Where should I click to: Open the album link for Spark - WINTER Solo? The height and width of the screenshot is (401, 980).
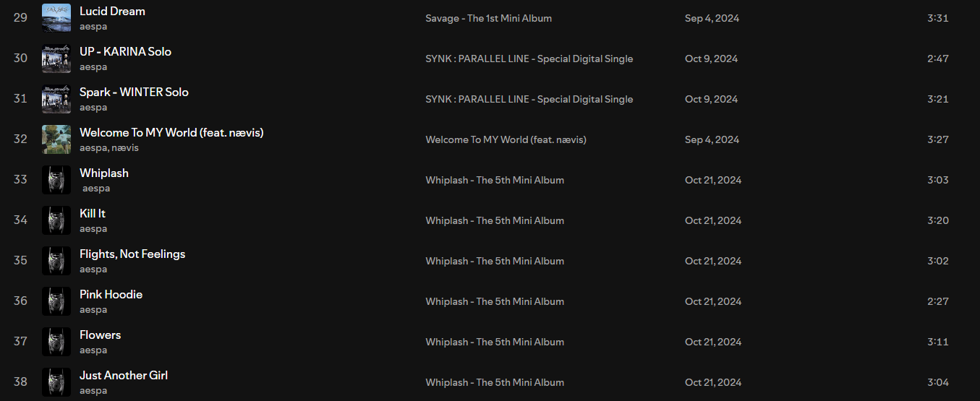pos(529,99)
